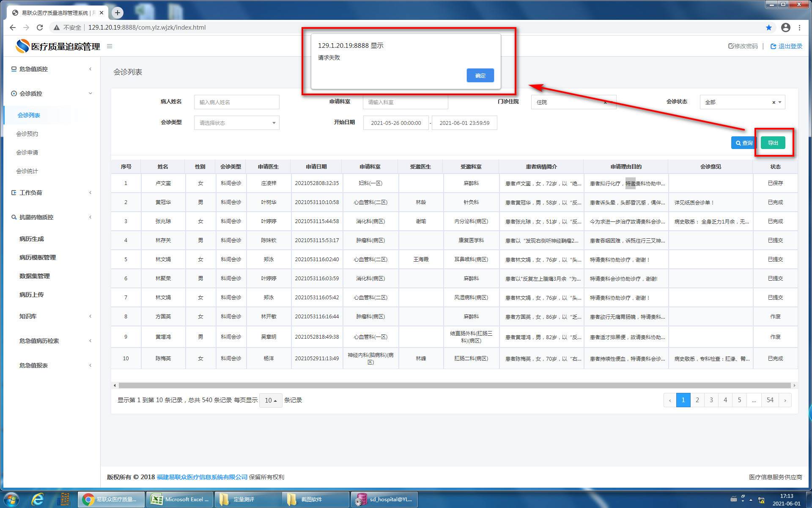Open Chrome three-dot menu icon
The height and width of the screenshot is (508, 812).
799,28
